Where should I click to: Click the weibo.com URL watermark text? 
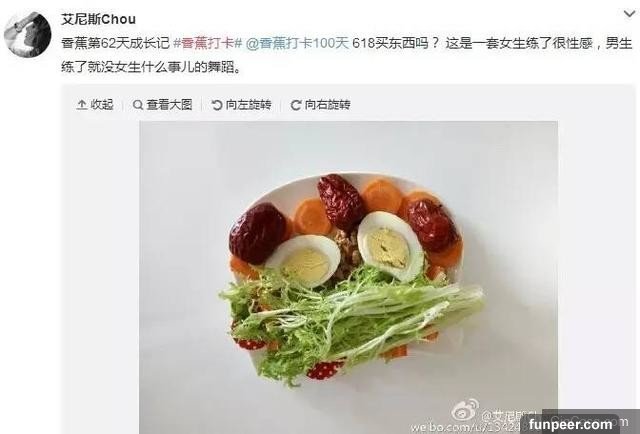(x=465, y=427)
